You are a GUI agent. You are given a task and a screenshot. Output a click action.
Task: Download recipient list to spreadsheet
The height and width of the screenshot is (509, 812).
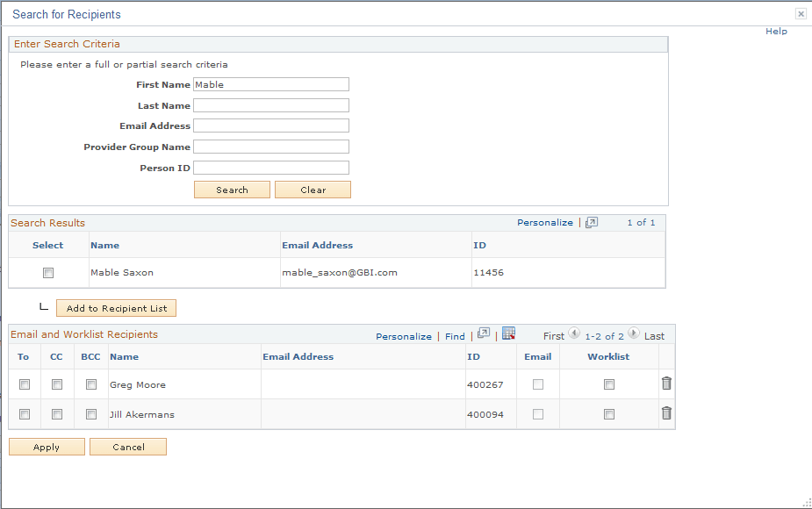[x=507, y=336]
